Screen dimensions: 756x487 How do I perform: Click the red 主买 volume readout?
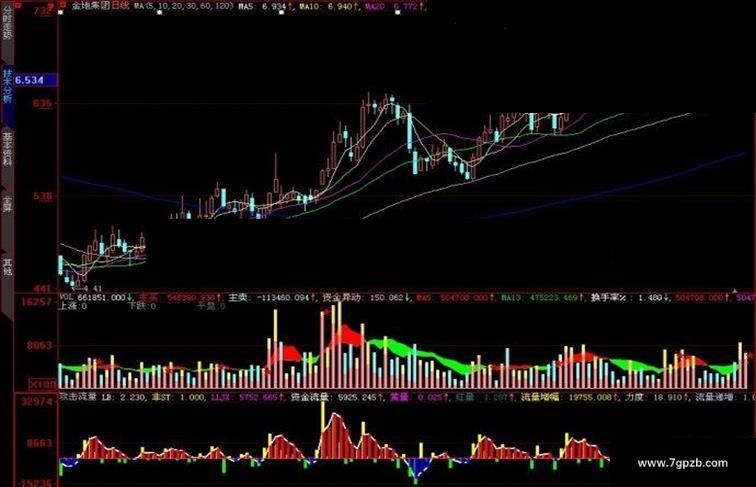tap(180, 298)
